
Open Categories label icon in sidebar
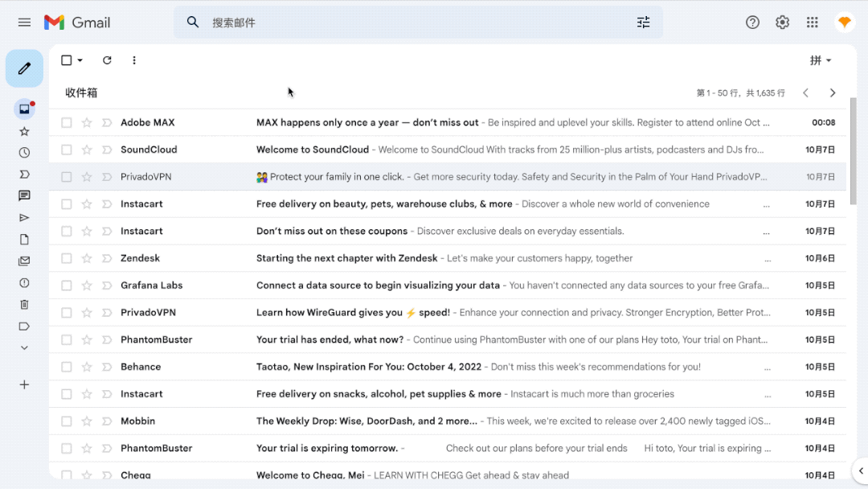(x=24, y=327)
